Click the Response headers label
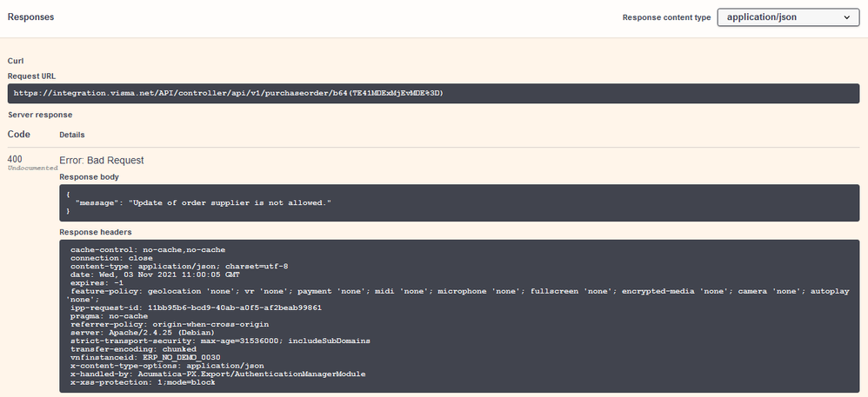The image size is (868, 397). coord(95,232)
